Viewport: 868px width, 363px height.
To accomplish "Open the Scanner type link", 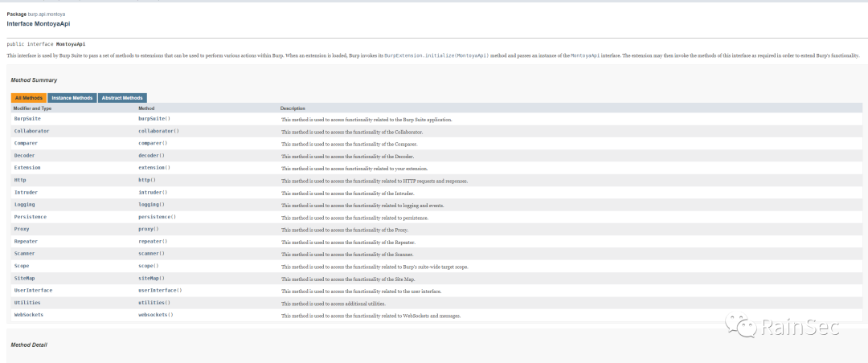I will [x=24, y=254].
